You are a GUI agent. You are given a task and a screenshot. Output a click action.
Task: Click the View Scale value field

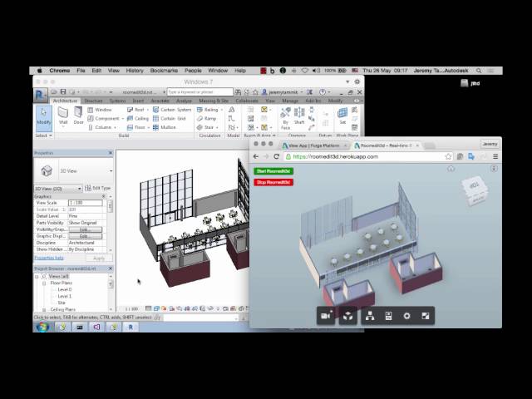(x=86, y=203)
